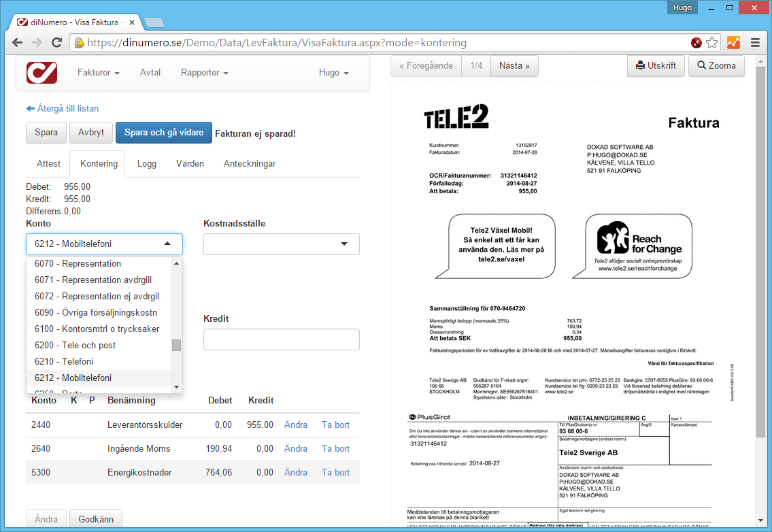Select 6090 - Övriga försäljningskostn
Image resolution: width=772 pixels, height=532 pixels.
pyautogui.click(x=99, y=312)
